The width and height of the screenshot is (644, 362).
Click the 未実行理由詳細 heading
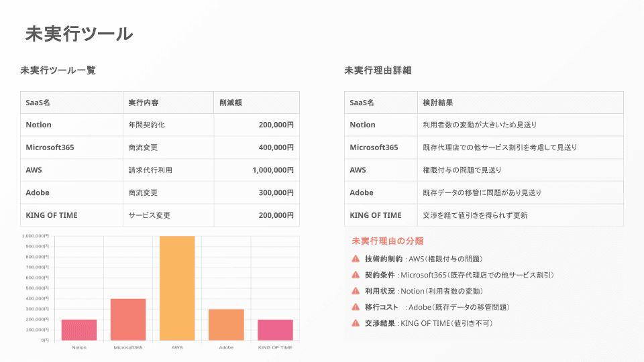[x=378, y=70]
